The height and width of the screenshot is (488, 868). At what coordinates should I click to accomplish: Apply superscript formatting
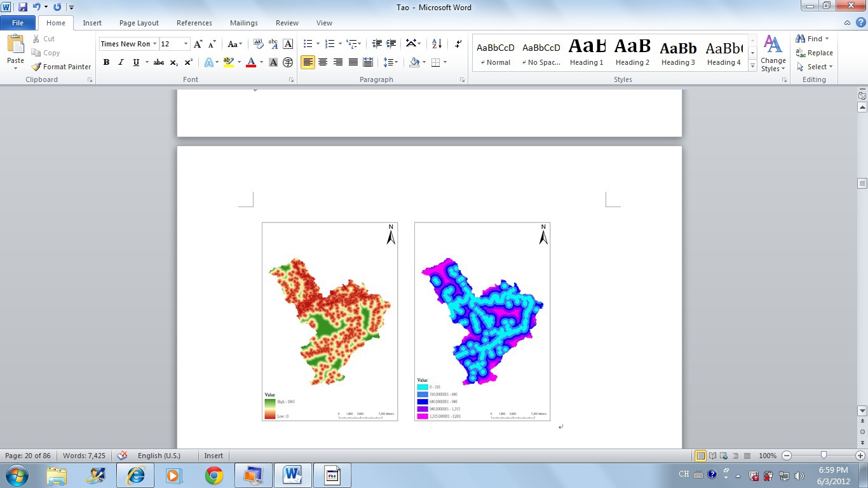(189, 62)
